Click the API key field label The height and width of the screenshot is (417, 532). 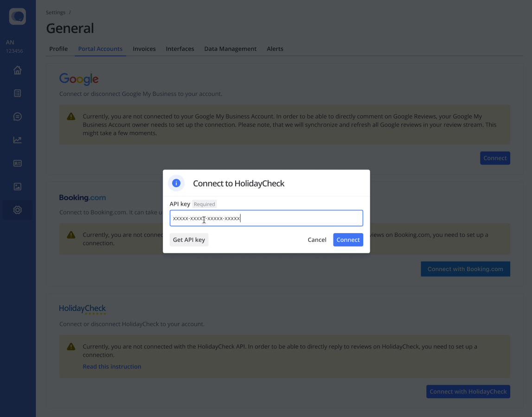180,204
